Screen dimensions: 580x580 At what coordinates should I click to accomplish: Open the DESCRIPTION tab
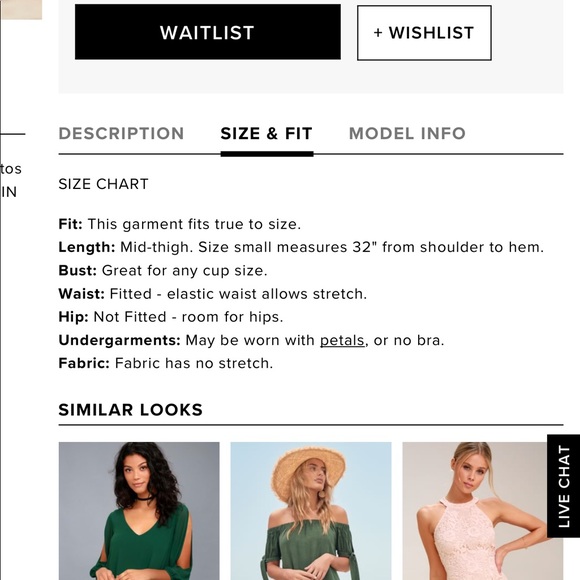pos(121,134)
